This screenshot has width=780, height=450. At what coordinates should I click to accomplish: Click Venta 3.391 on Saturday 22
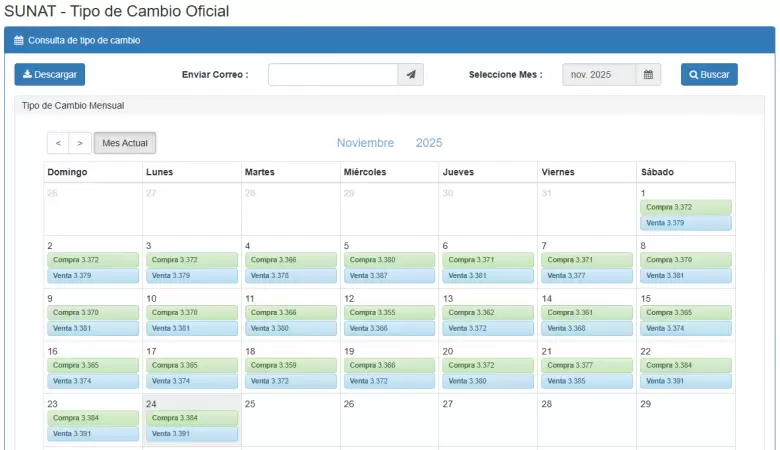(686, 381)
